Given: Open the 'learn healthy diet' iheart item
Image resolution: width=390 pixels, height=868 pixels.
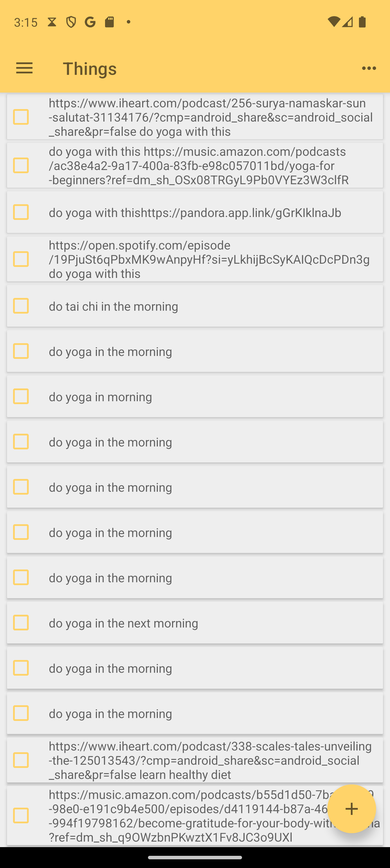Looking at the screenshot, I should point(195,760).
